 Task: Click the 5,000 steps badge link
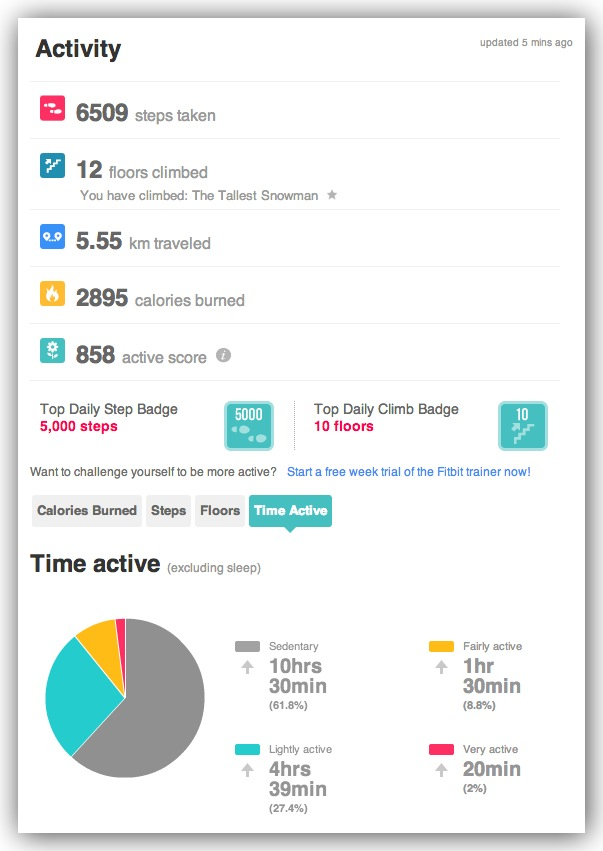(79, 426)
